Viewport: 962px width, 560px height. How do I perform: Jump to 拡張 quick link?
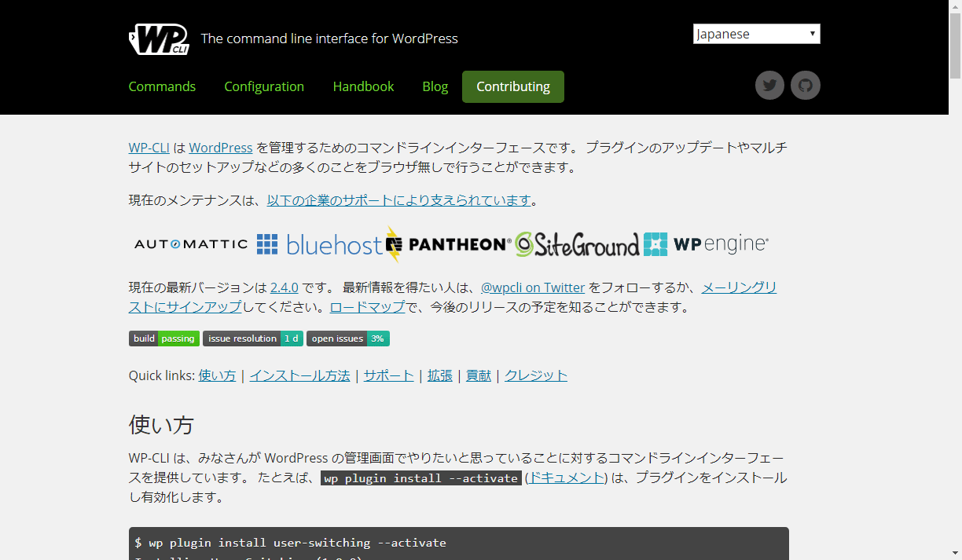point(440,375)
